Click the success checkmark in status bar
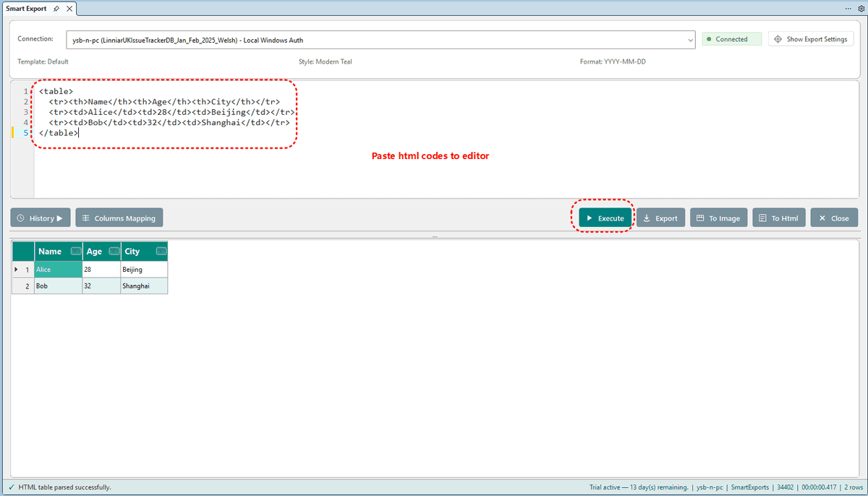868x496 pixels. [11, 487]
